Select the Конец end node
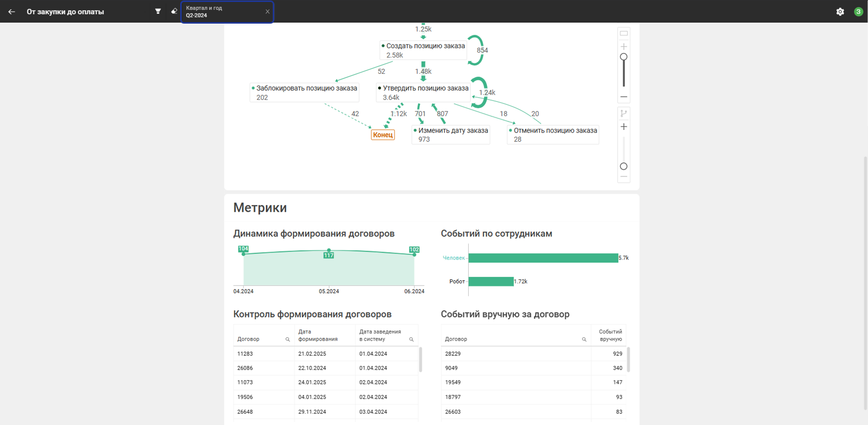The height and width of the screenshot is (425, 868). [x=383, y=135]
